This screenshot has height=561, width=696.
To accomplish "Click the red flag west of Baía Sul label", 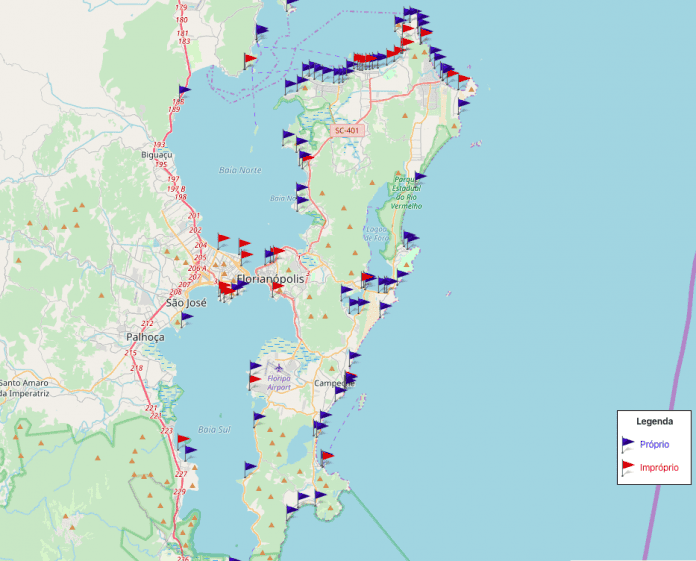I will click(182, 439).
